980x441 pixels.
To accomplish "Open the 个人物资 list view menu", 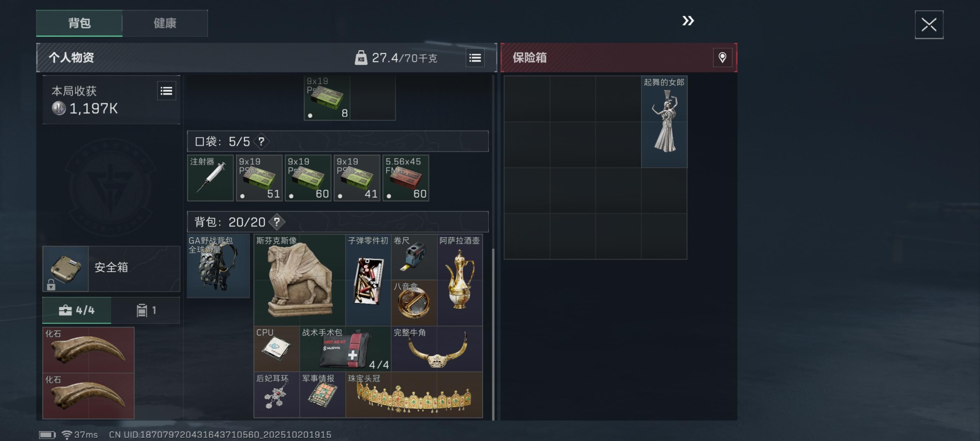I will tap(475, 58).
